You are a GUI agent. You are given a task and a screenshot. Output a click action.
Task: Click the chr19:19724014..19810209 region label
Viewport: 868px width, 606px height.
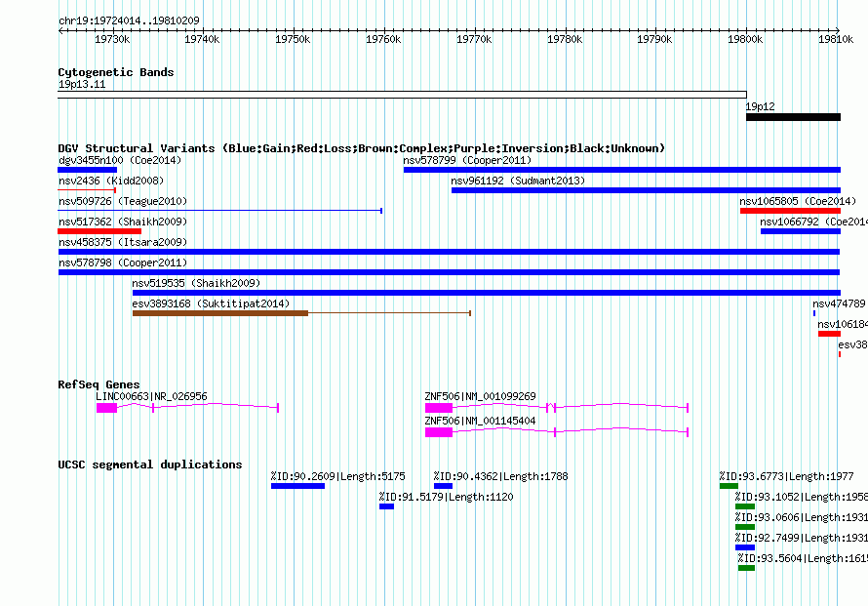(x=129, y=21)
